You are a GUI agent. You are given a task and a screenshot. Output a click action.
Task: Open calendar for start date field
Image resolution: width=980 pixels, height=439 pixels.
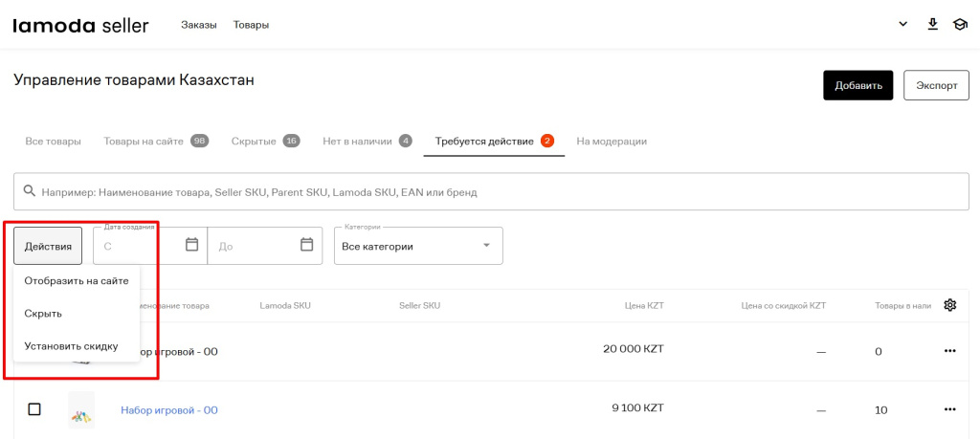tap(191, 245)
